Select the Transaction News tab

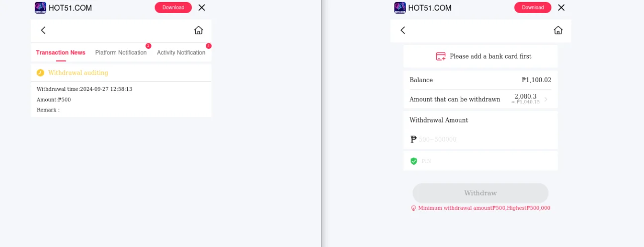(x=61, y=52)
